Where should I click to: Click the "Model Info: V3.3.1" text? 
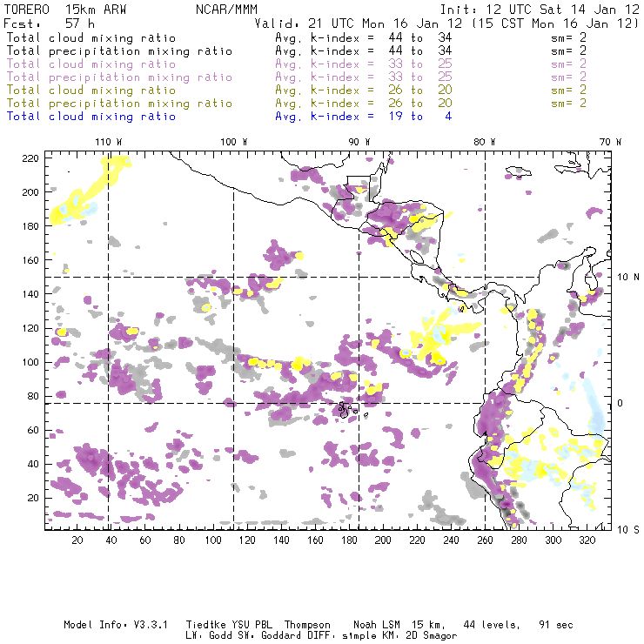point(116,625)
